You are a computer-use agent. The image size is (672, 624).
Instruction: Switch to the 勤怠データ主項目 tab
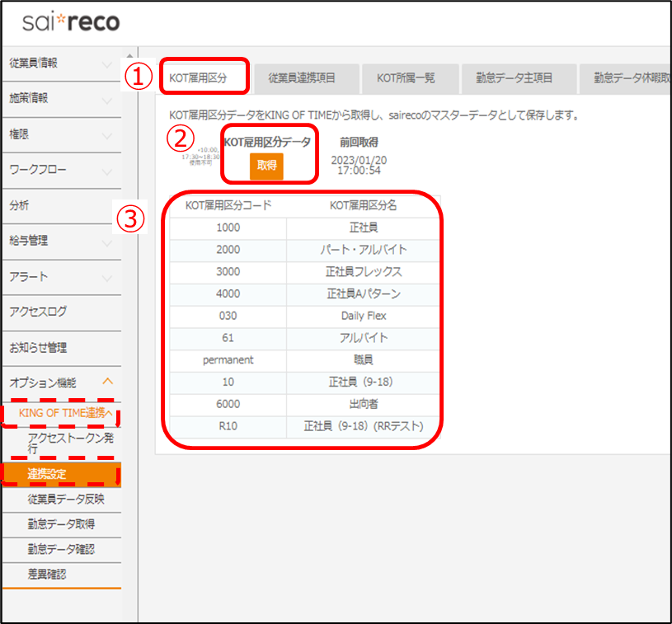[519, 78]
